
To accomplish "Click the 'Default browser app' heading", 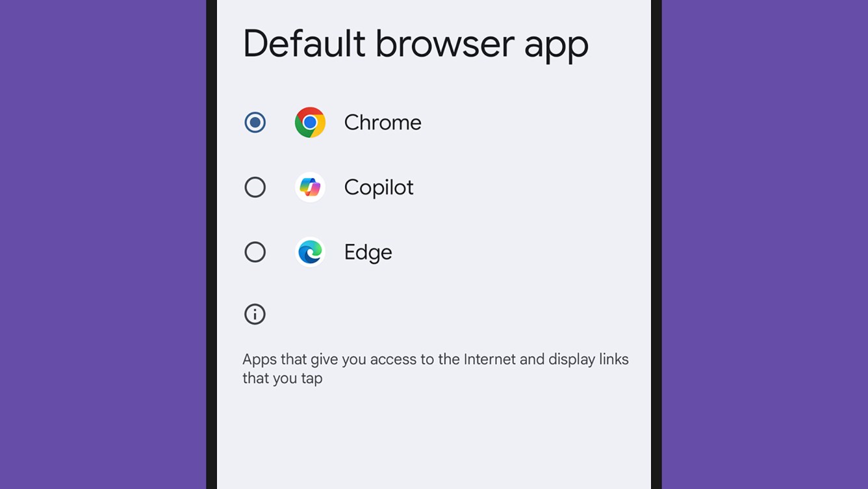I will [416, 44].
